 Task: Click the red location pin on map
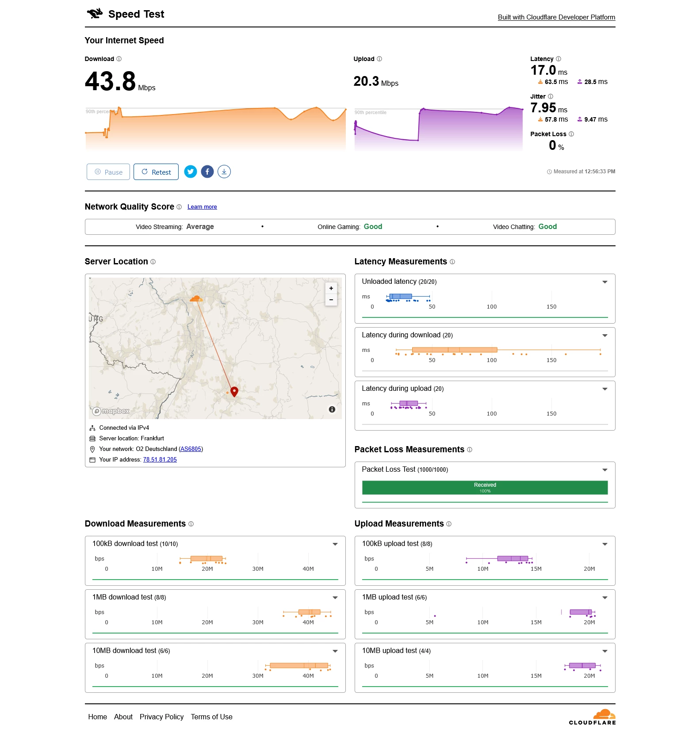tap(234, 391)
